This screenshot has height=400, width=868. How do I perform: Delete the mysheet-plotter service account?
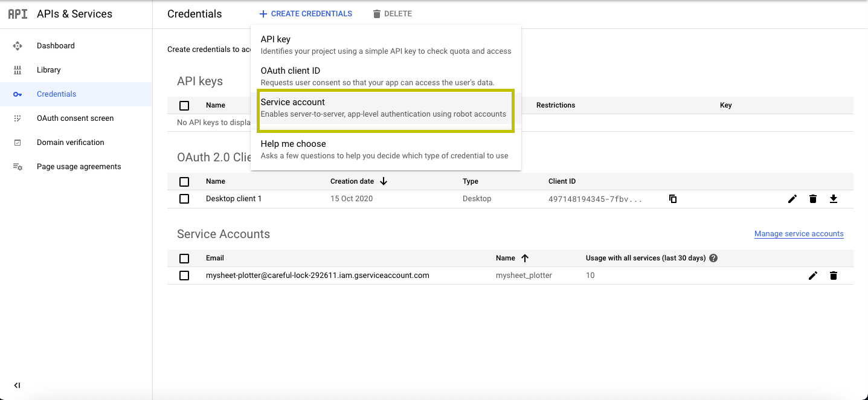[x=834, y=276]
